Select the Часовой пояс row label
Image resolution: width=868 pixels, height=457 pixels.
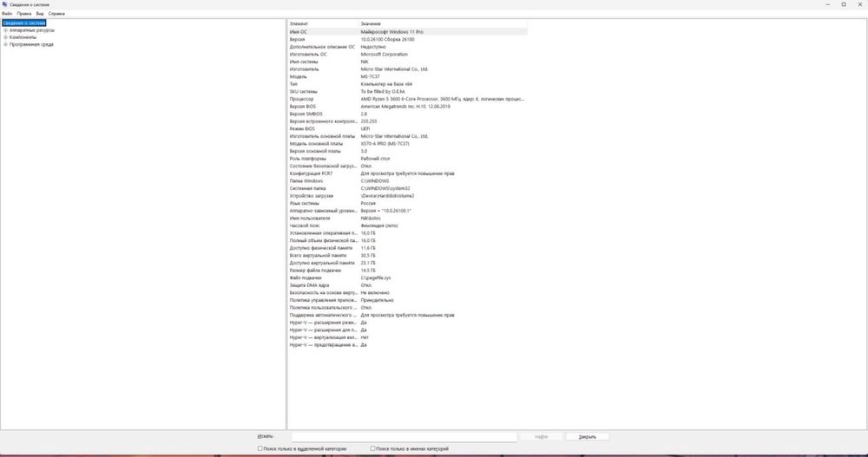click(305, 225)
